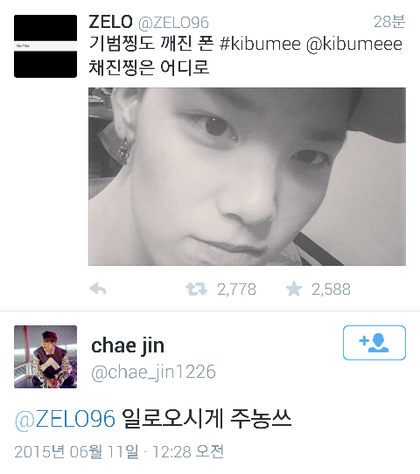This screenshot has height=474, width=420.
Task: Tap the tweet text 채진찡은 어디로
Action: (149, 67)
